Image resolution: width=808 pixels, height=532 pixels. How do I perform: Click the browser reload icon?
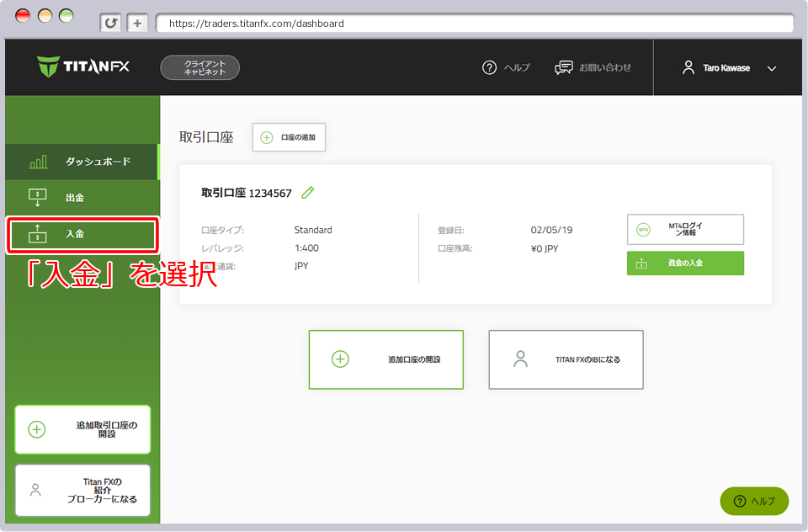coord(110,24)
